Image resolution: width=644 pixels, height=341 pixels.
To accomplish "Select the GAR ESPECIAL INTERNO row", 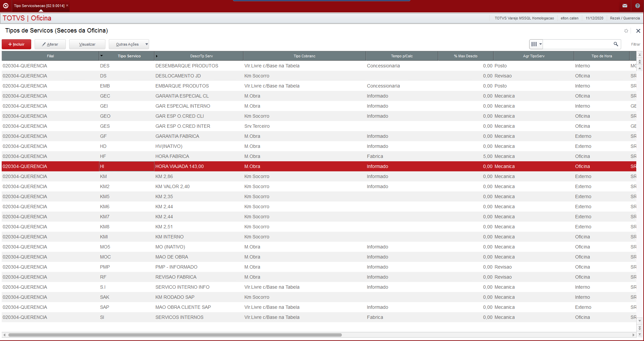I will tap(319, 106).
